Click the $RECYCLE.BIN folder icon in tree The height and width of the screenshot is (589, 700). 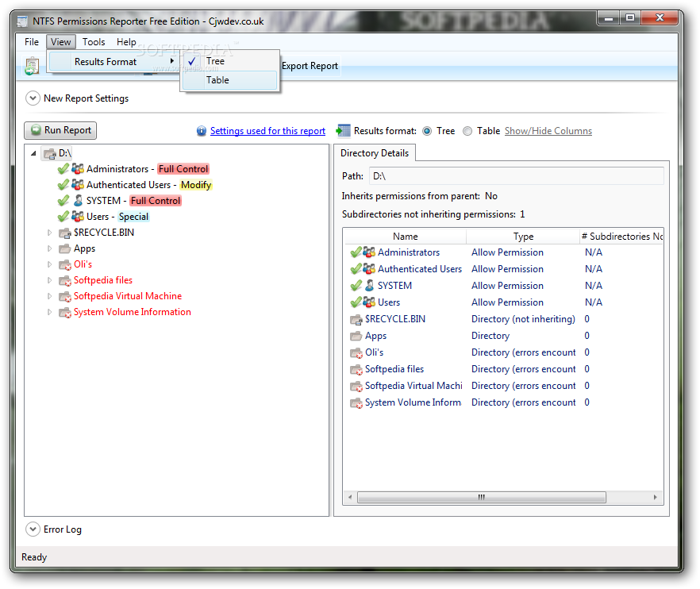coord(65,233)
